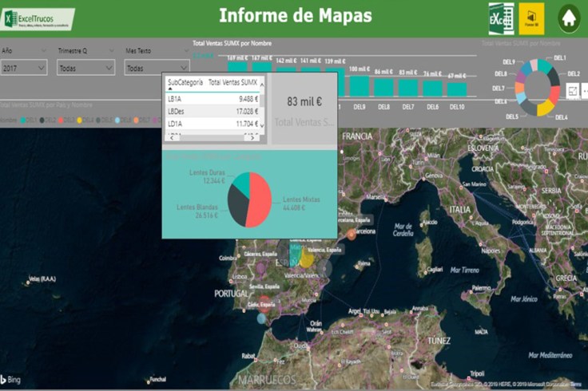Select the DEL2 dark legend dot
This screenshot has width=588, height=391.
[x=42, y=120]
